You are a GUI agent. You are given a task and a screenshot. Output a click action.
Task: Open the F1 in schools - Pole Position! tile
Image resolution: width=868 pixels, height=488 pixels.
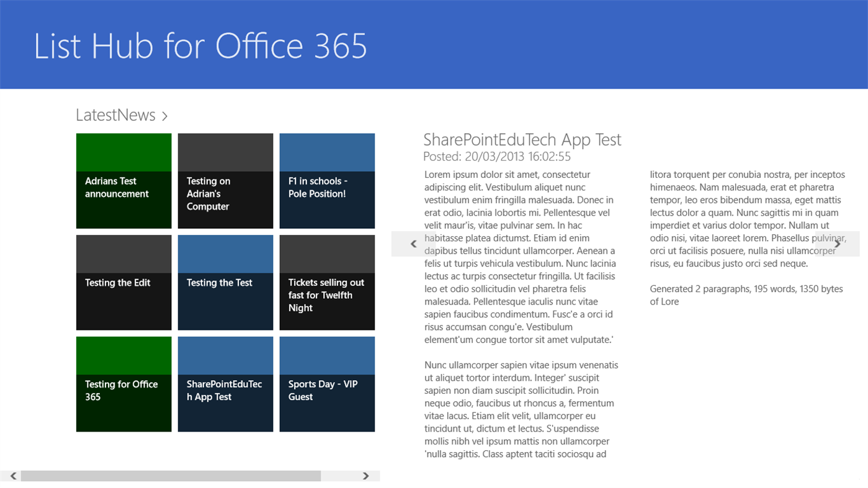327,180
